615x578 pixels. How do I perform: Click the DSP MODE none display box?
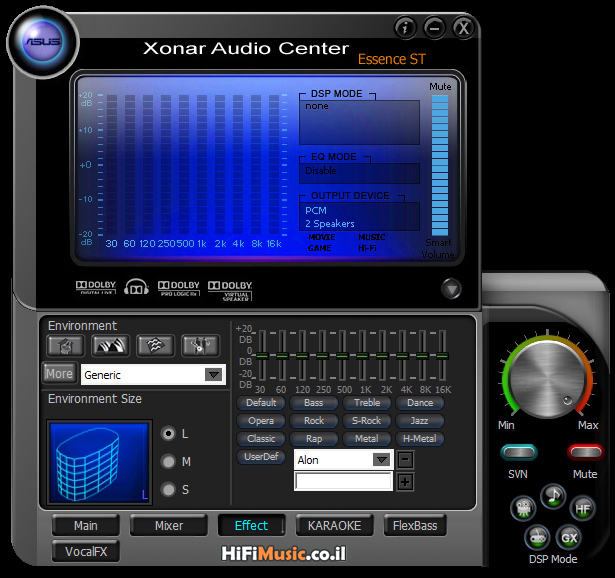(x=359, y=122)
